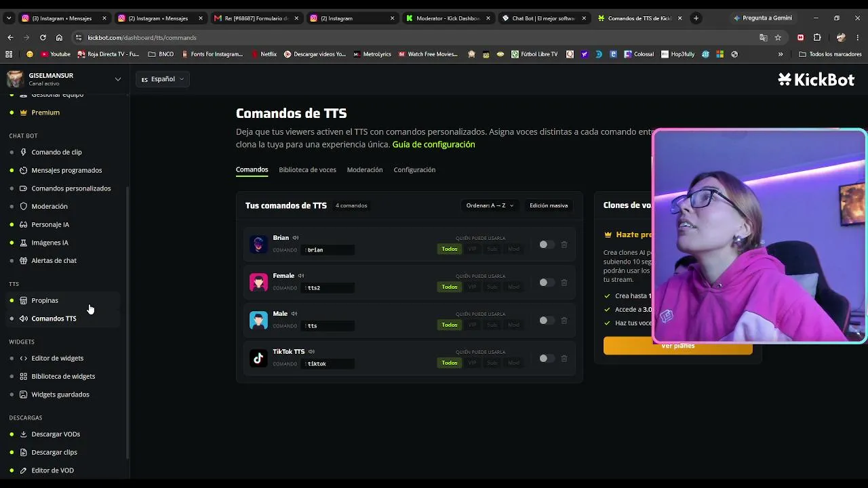Screen dimensions: 868x488
Task: Click the Widgets guardados save icon
Action: tap(24, 394)
